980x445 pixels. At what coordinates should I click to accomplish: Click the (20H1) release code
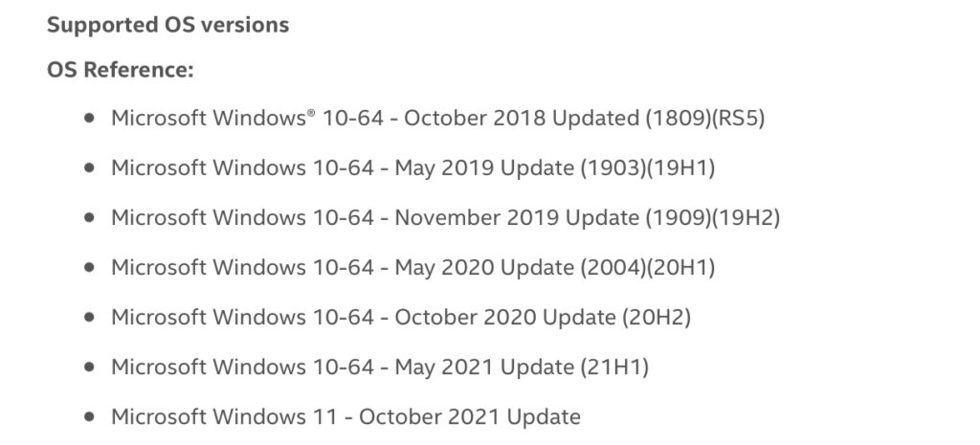[680, 268]
